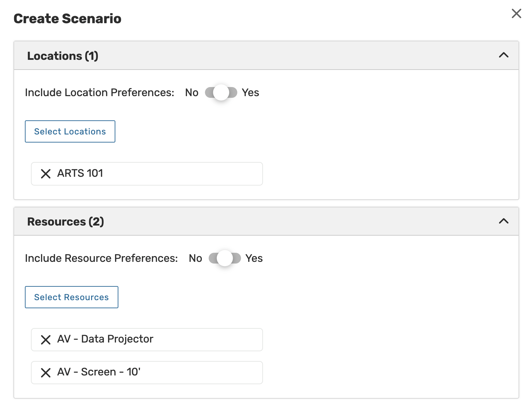Viewport: 532px width, 400px height.
Task: Click the Locations (1) section heading
Action: click(x=63, y=56)
